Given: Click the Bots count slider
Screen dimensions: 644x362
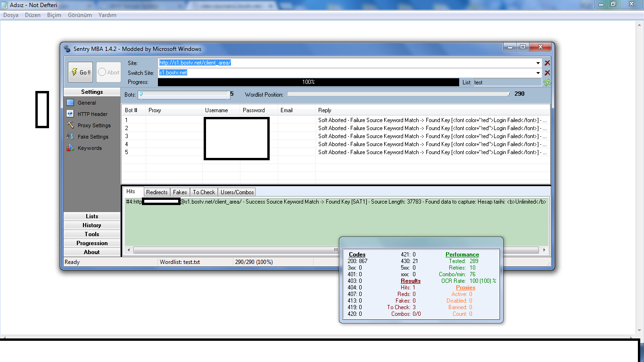Looking at the screenshot, I should tap(184, 94).
